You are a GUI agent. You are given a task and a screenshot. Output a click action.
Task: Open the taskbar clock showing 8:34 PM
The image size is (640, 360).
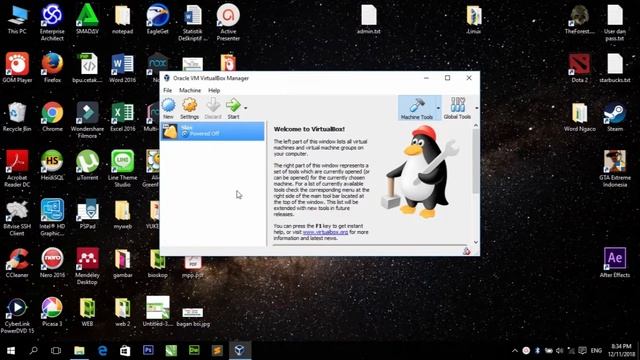click(x=622, y=351)
